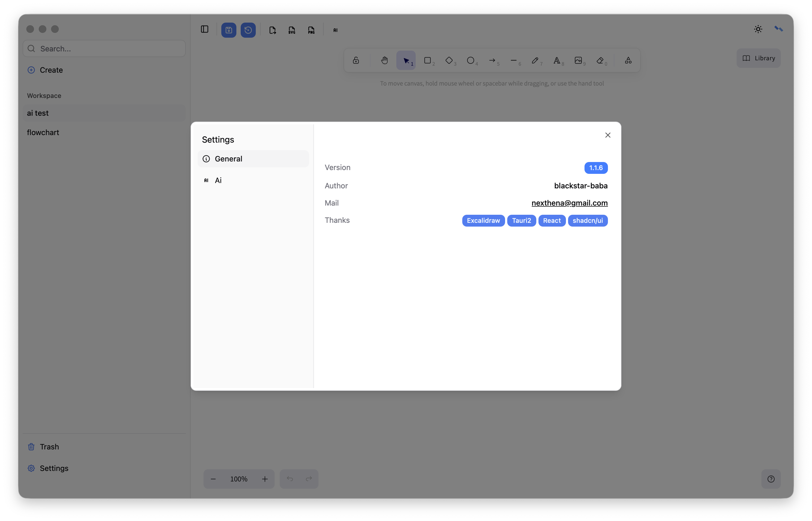Open the help question mark button
This screenshot has width=812, height=521.
(771, 479)
